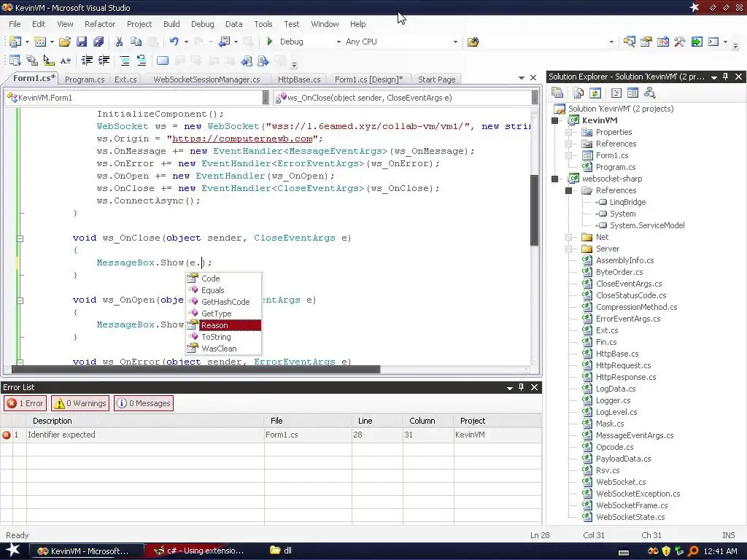The height and width of the screenshot is (560, 747).
Task: Toggle a bookmark on the current line
Action: (163, 61)
